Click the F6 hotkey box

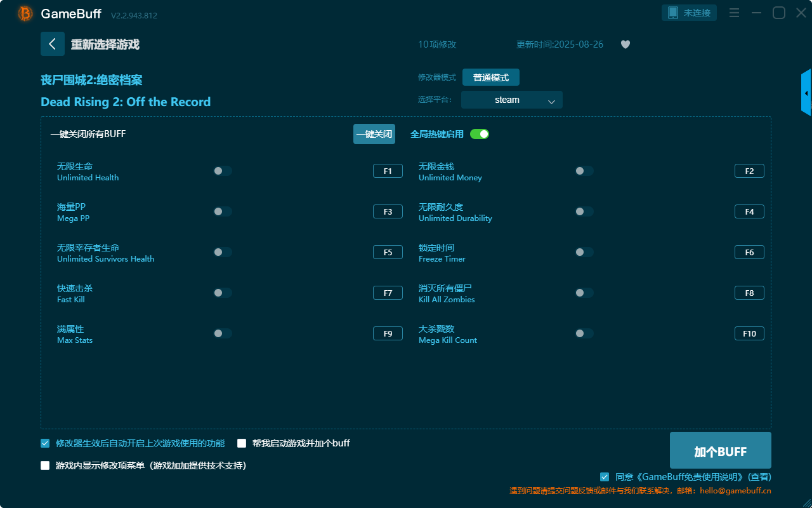pos(749,252)
